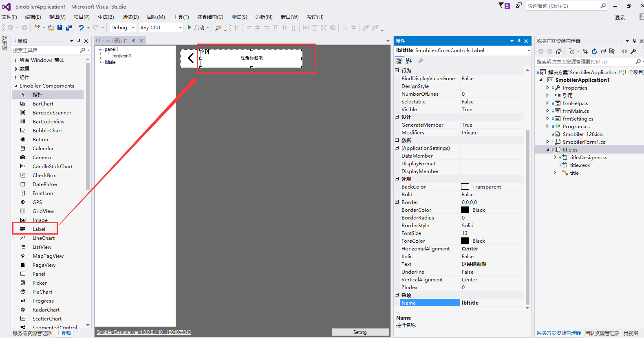Select the back arrow FontIcon on designer
Viewport: 644px width, 338px height.
[190, 58]
